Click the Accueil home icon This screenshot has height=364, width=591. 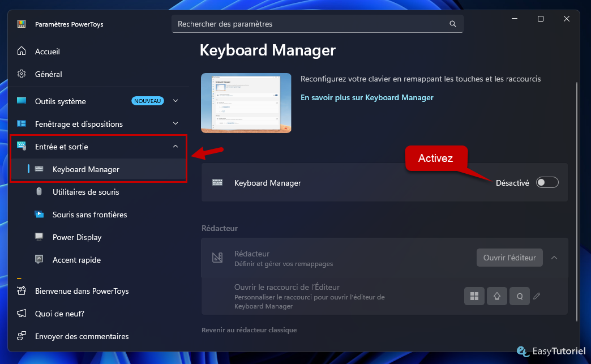pyautogui.click(x=22, y=52)
